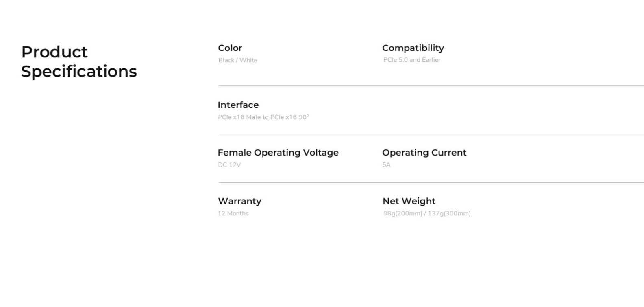Select the "DC 12V" voltage value
The width and height of the screenshot is (644, 307).
coord(229,165)
